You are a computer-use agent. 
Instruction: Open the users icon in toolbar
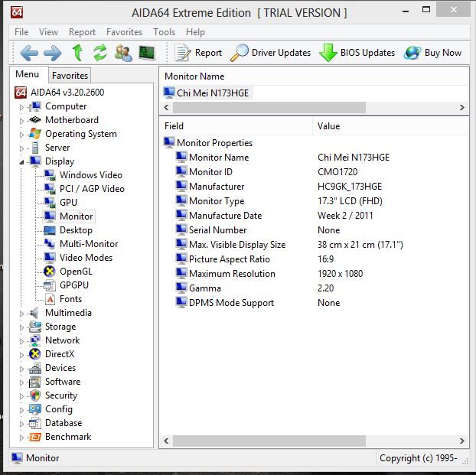(x=123, y=53)
